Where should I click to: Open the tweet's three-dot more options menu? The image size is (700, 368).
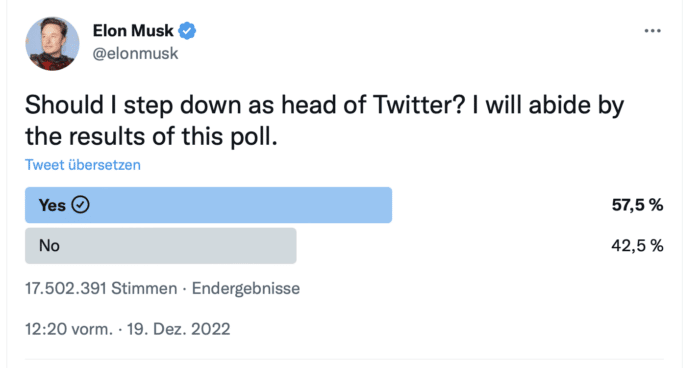652,31
